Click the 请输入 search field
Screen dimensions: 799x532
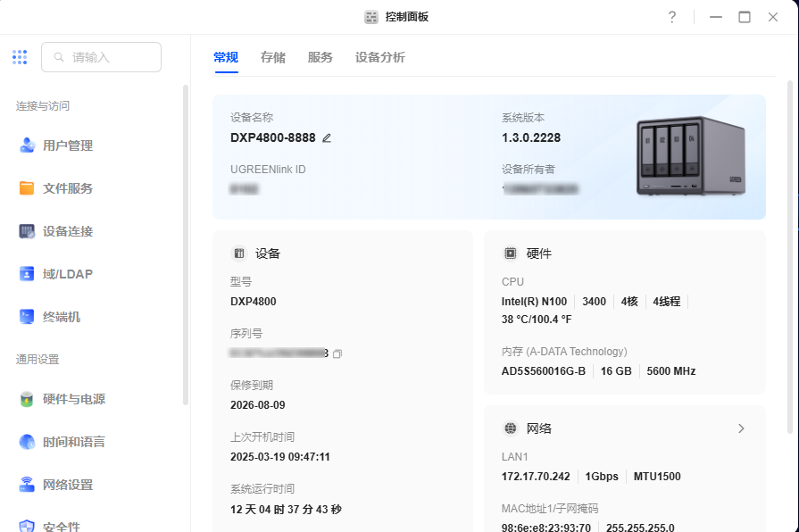point(102,57)
